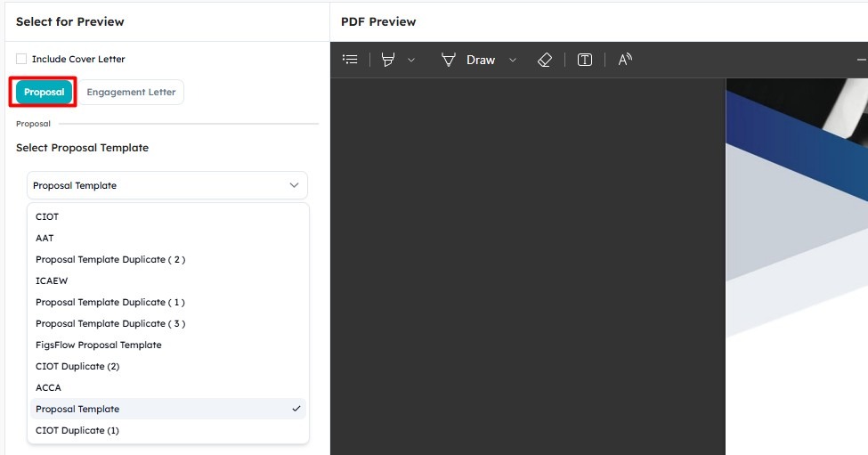
Task: Select CIOT Duplicate (2) option
Action: tap(167, 367)
